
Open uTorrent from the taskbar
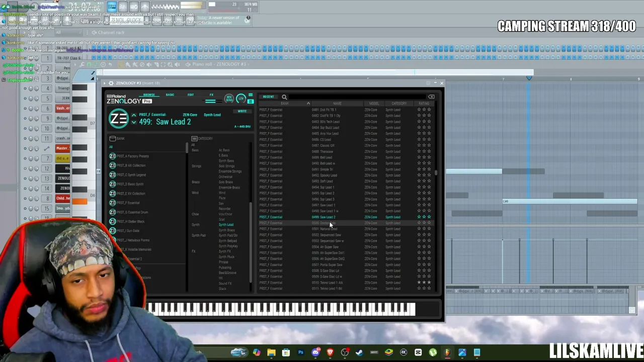point(433,352)
